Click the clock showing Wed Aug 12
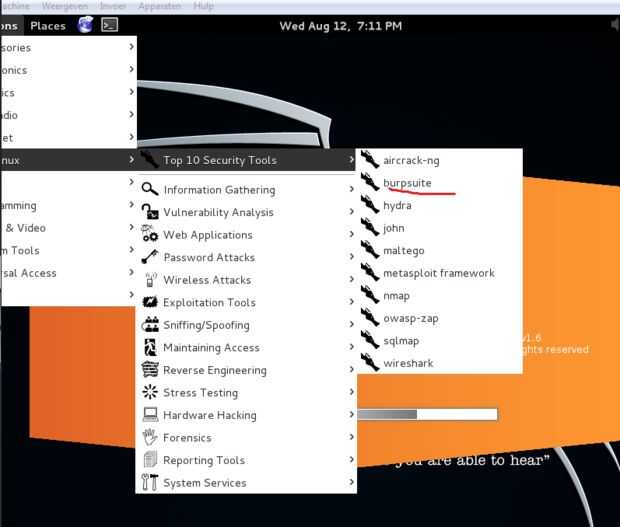 pos(340,26)
